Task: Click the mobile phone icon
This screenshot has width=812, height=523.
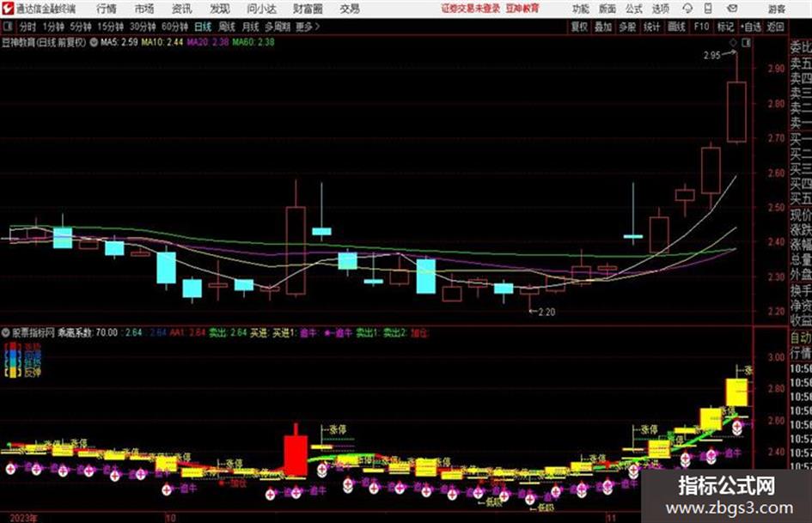Action: pyautogui.click(x=709, y=9)
